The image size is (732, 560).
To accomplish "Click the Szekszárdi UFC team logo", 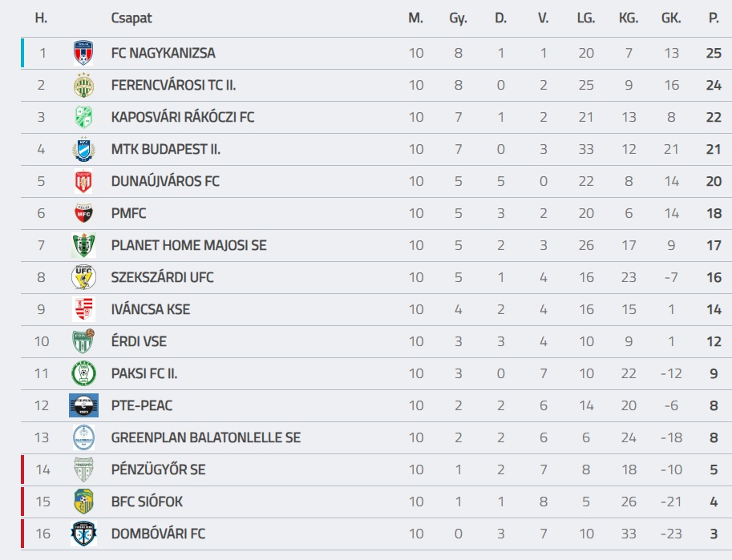I will 83,278.
